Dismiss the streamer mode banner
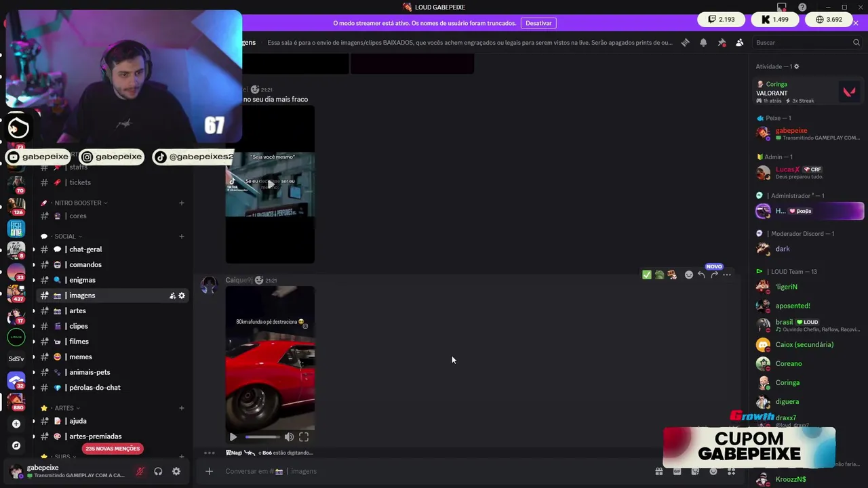868x488 pixels. pyautogui.click(x=856, y=23)
